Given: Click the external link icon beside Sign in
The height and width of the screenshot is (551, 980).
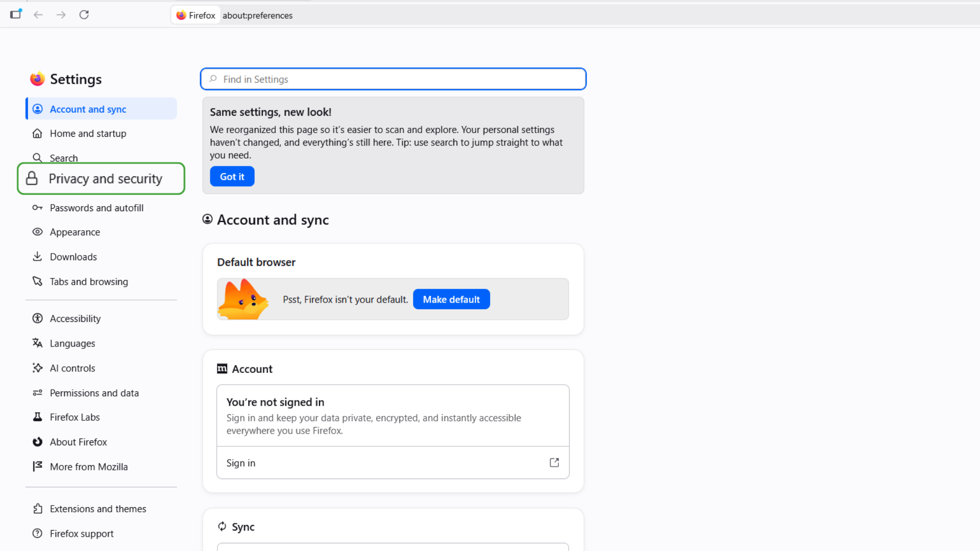Looking at the screenshot, I should (554, 463).
